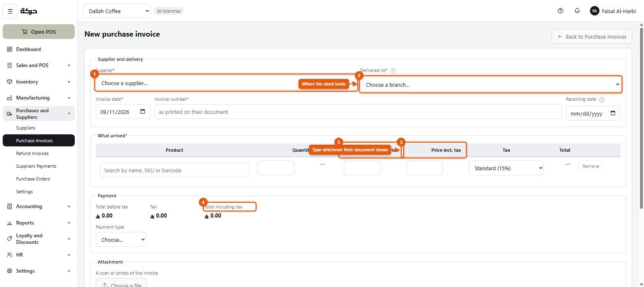Click the Purchases truck icon
The height and width of the screenshot is (287, 644).
click(9, 114)
